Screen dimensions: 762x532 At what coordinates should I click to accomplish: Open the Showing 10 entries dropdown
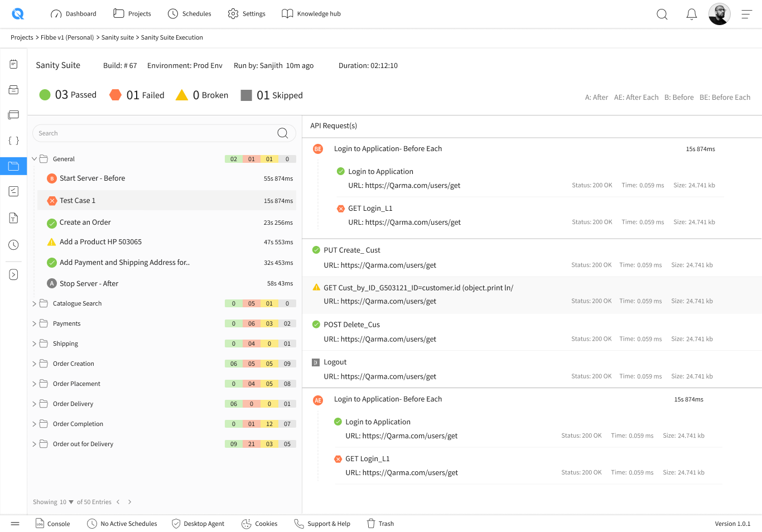point(66,502)
